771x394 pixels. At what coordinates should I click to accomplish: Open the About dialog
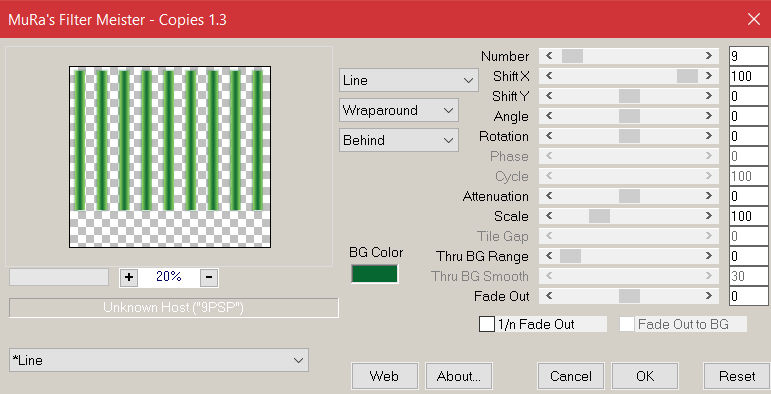(x=459, y=376)
